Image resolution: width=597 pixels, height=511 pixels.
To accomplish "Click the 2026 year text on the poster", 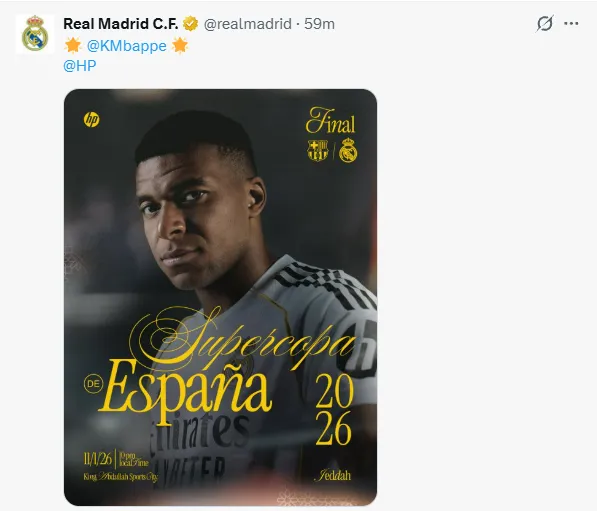I will point(334,410).
